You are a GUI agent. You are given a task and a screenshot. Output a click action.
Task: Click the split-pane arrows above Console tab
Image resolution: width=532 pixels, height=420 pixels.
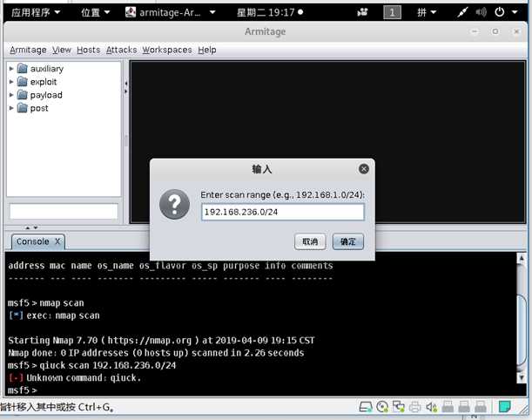click(31, 227)
